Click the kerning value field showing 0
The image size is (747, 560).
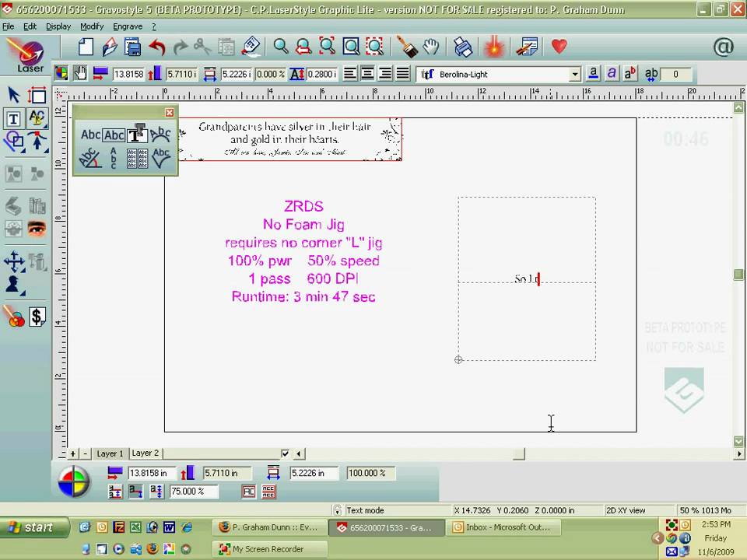tap(675, 75)
